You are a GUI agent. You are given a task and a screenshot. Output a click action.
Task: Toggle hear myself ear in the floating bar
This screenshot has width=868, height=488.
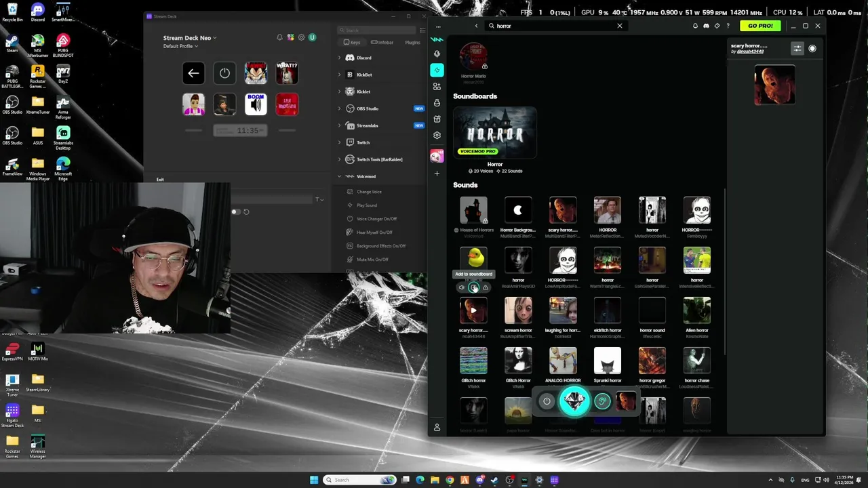pyautogui.click(x=602, y=401)
